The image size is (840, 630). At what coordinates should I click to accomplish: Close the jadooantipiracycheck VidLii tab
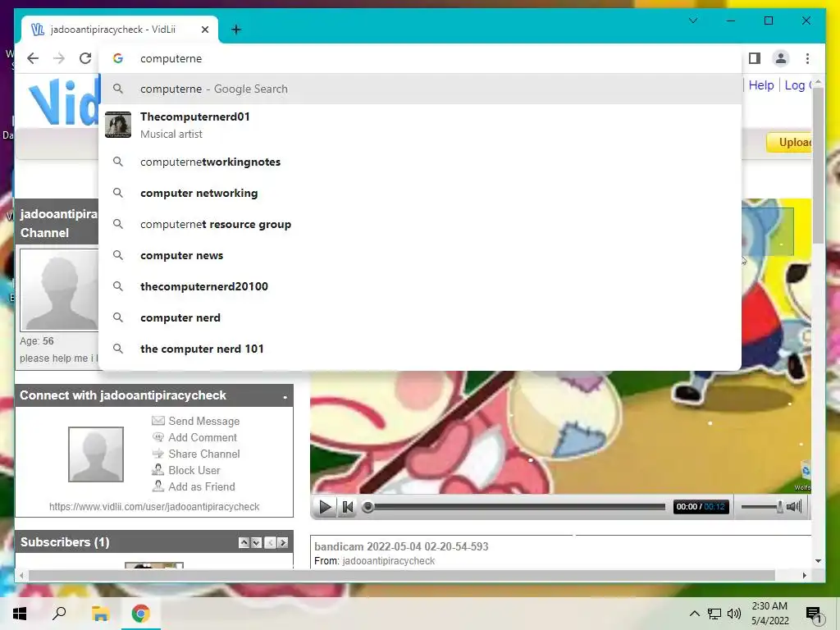coord(204,30)
